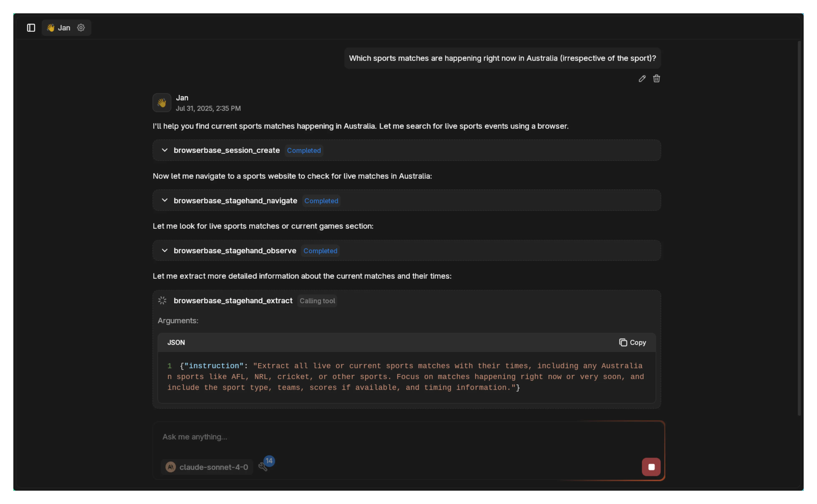The width and height of the screenshot is (817, 504).
Task: Copy the JSON arguments block
Action: click(632, 342)
